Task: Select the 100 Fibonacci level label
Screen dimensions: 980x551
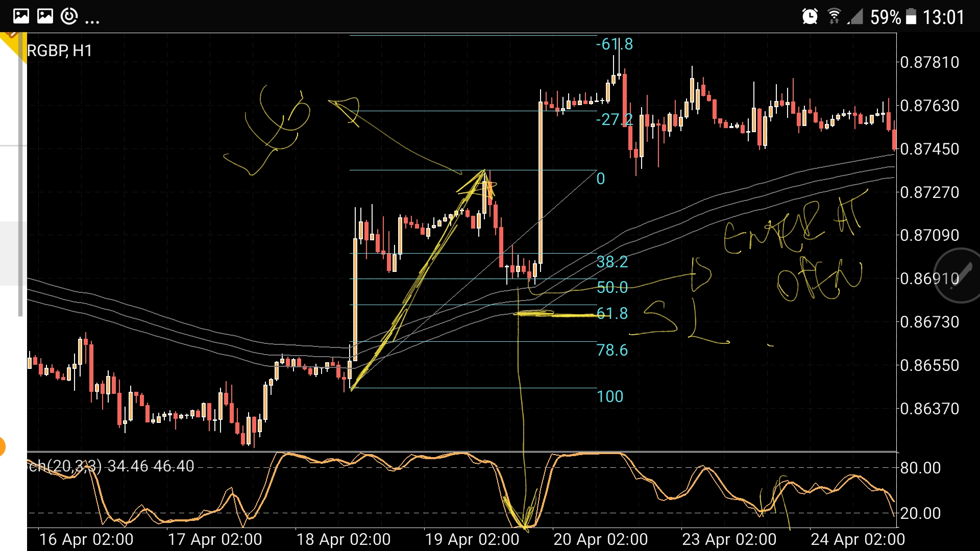Action: [610, 396]
